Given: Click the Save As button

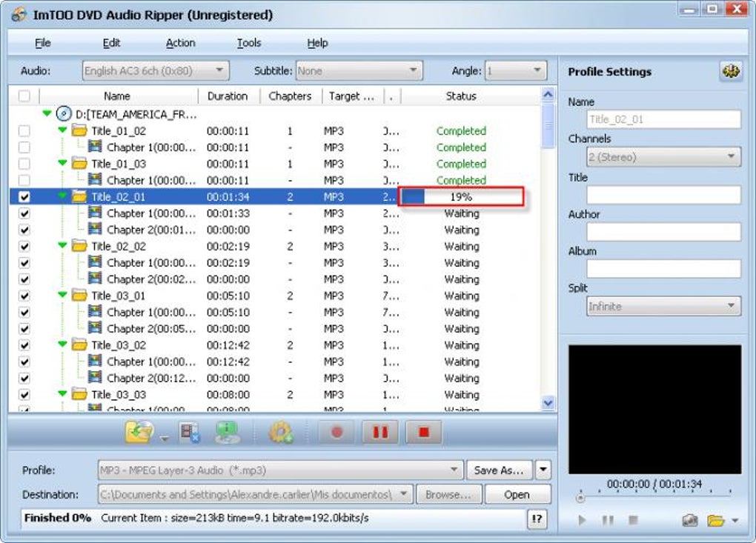Looking at the screenshot, I should tap(500, 470).
